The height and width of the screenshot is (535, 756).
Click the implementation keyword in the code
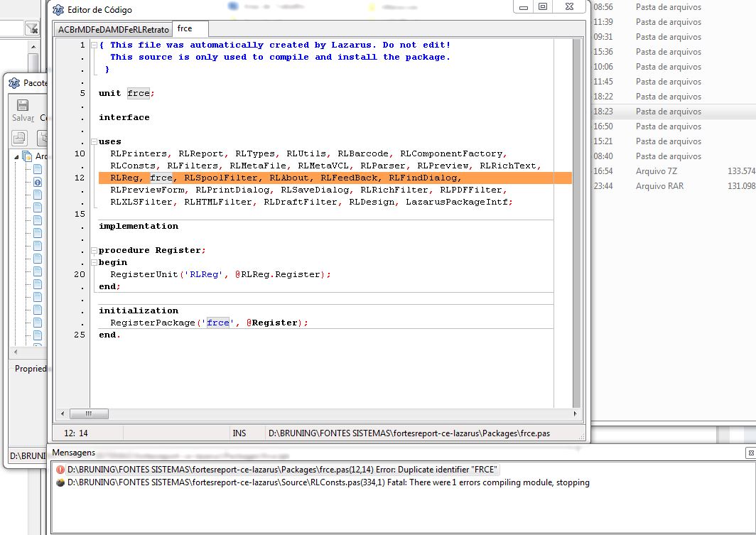[x=139, y=227]
